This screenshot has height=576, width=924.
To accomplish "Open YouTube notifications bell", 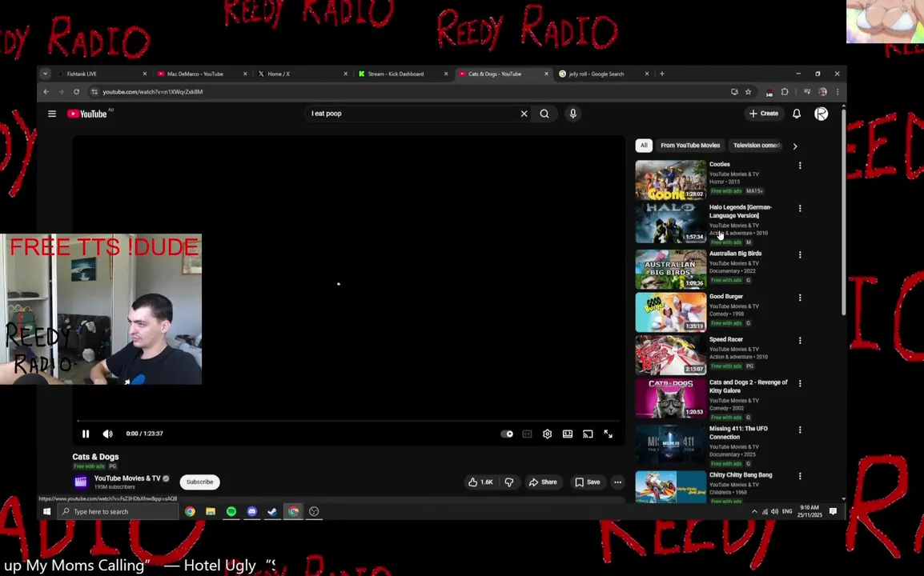I will point(796,114).
